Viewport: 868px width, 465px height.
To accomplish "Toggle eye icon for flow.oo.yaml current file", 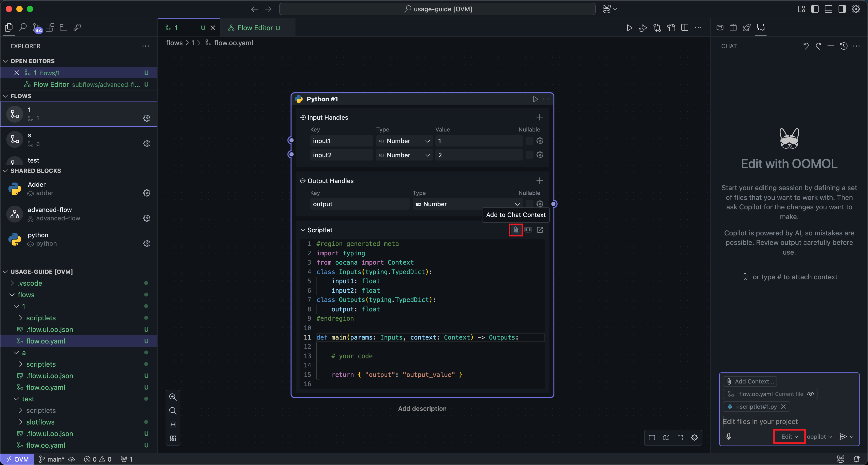I will pos(811,394).
